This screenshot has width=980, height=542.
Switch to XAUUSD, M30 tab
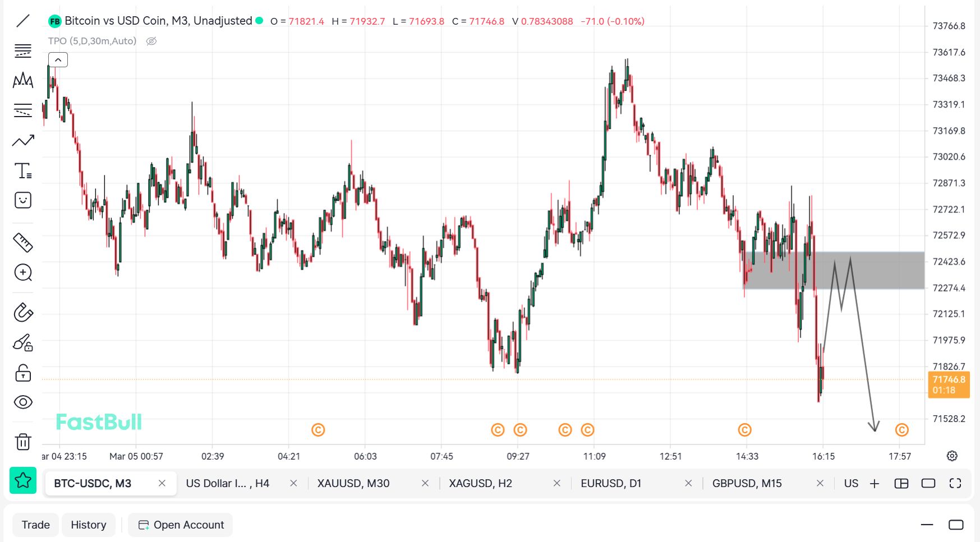click(353, 483)
